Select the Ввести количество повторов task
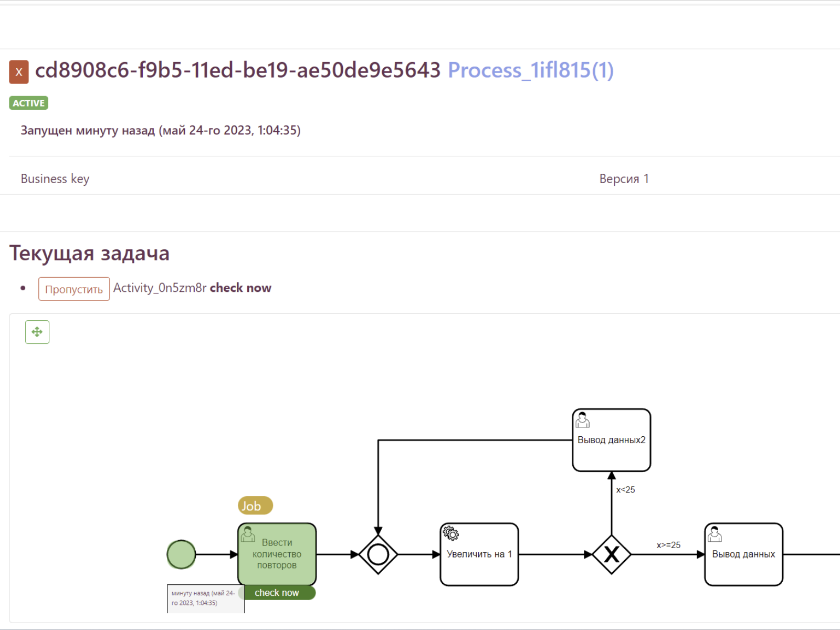The height and width of the screenshot is (630, 840). click(277, 554)
